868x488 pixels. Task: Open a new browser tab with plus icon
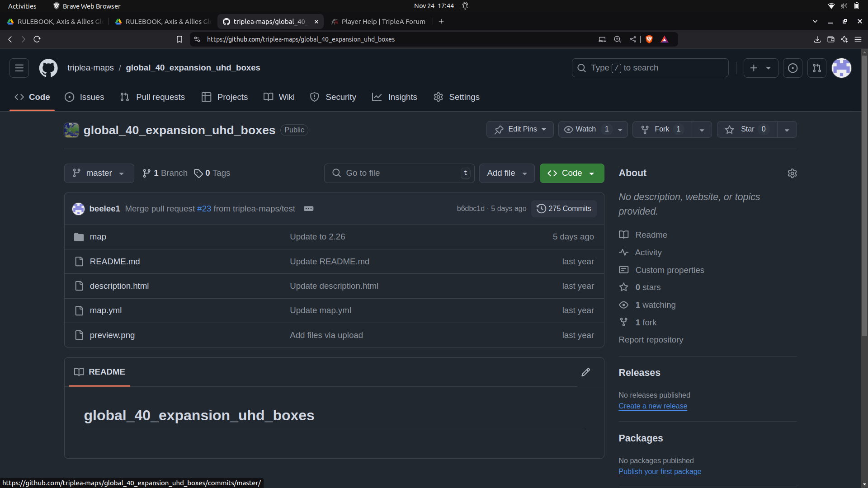click(441, 21)
